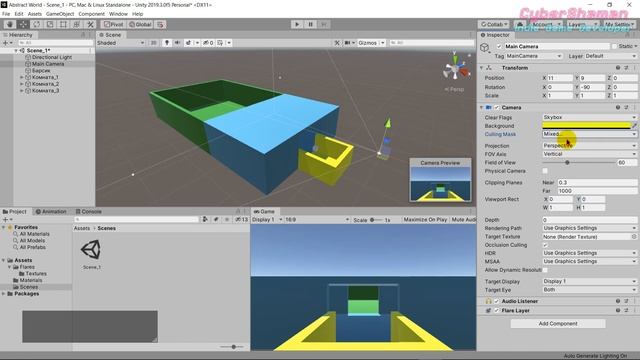This screenshot has height=360, width=640.
Task: Open the Tag MainCamera dropdown
Action: point(534,56)
